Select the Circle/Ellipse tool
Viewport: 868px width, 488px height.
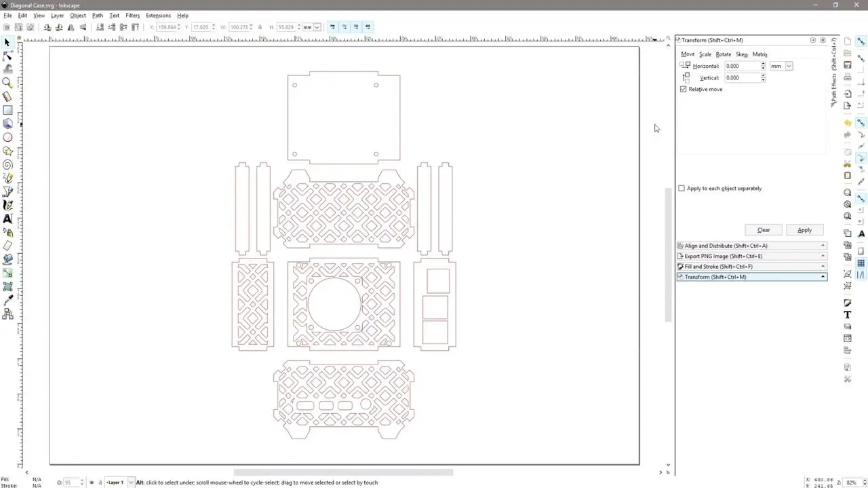[7, 137]
